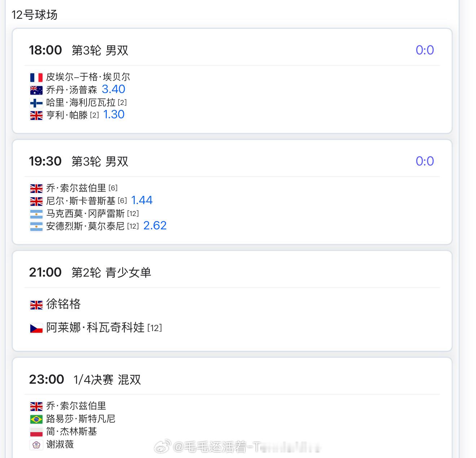Click the Argentine flag beside 马克西莫·冈萨雷斯
This screenshot has width=476, height=458.
[x=36, y=214]
